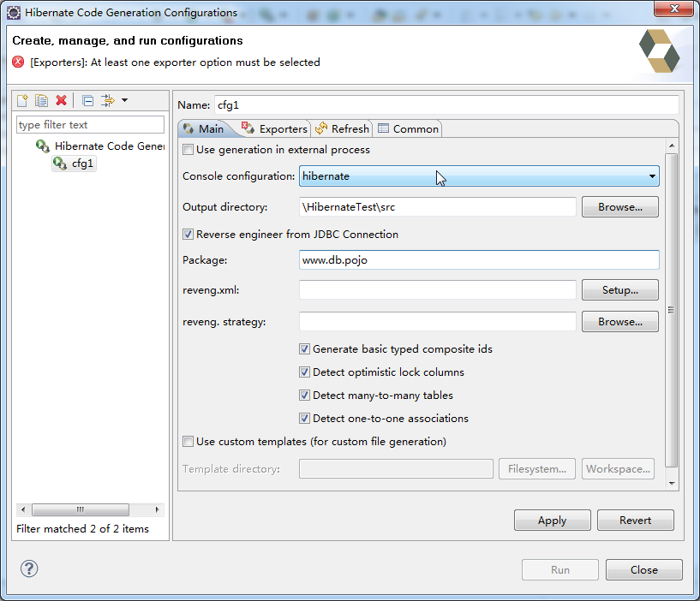Click the reveng. strategy text field
The image size is (700, 601).
coord(438,322)
